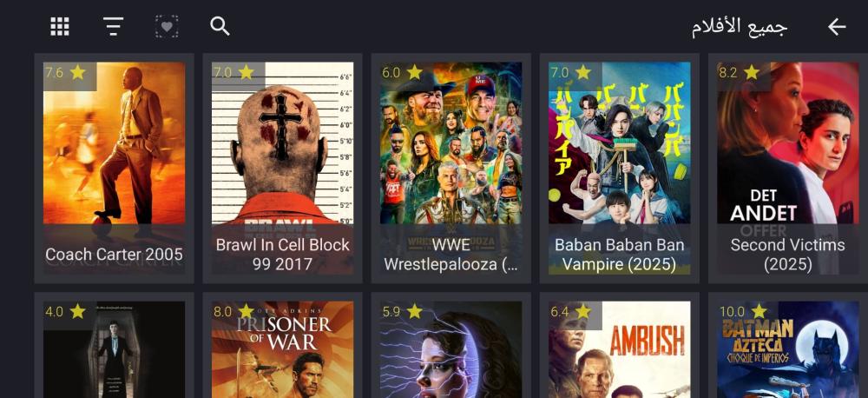868x398 pixels.
Task: Open the Prisoner of War poster
Action: (282, 349)
